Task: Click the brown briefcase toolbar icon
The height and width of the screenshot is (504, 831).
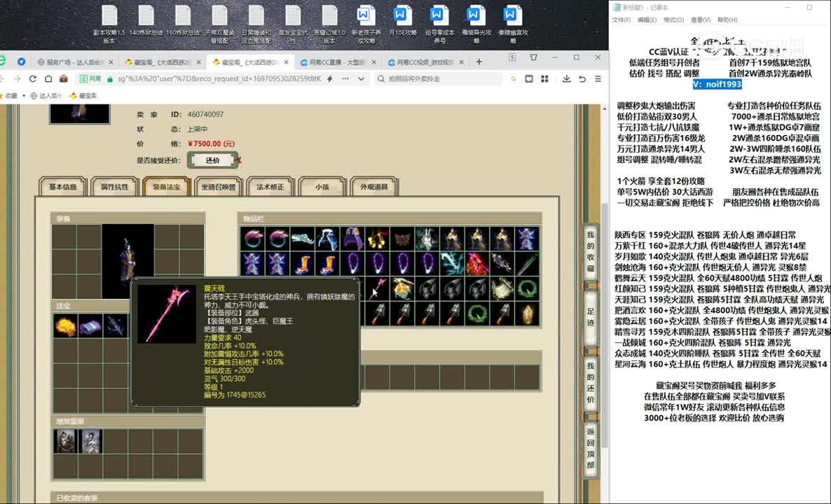Action: [64, 78]
